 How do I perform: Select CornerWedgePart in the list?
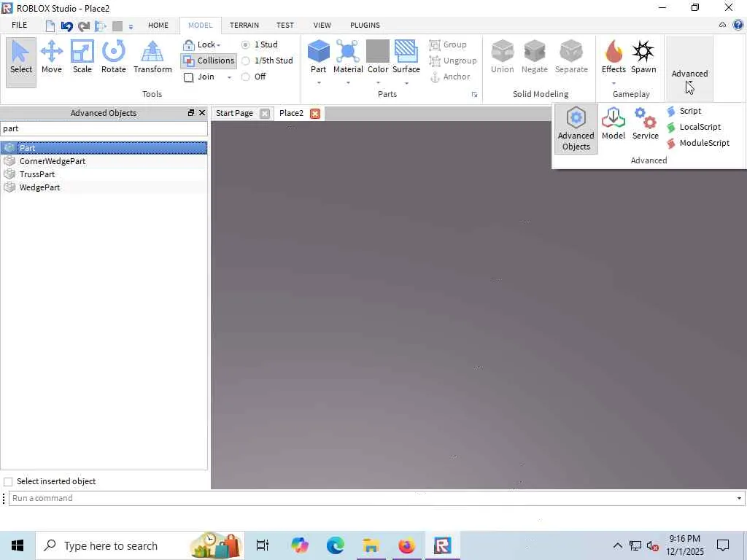tap(104, 161)
